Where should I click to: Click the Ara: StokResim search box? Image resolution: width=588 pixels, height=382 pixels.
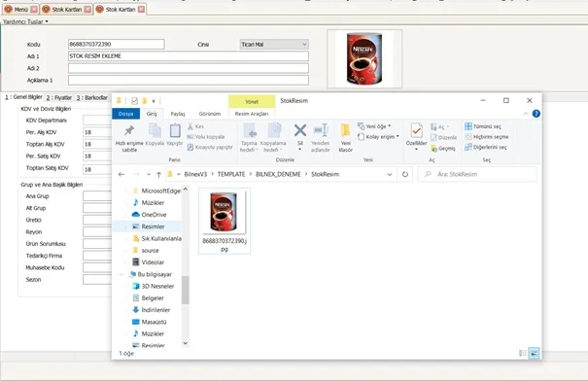click(477, 174)
